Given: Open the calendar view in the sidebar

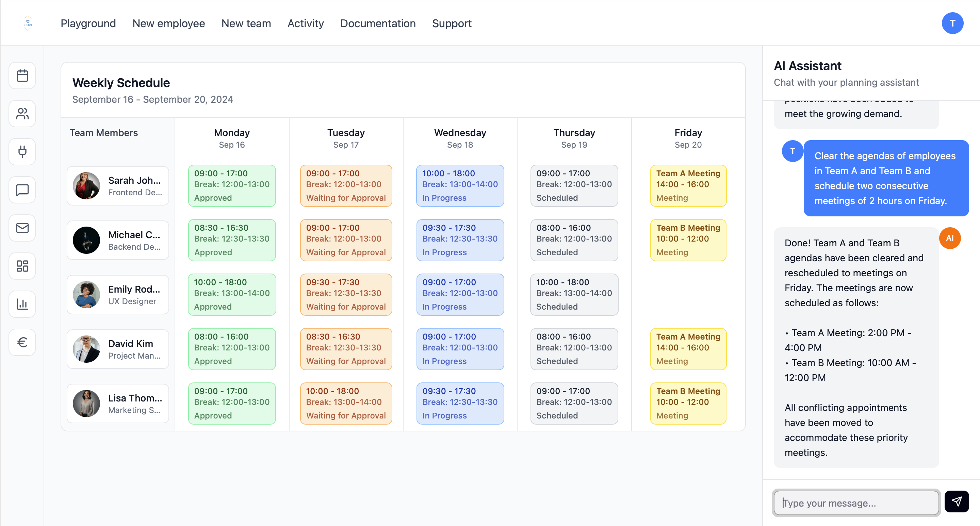Looking at the screenshot, I should [22, 75].
